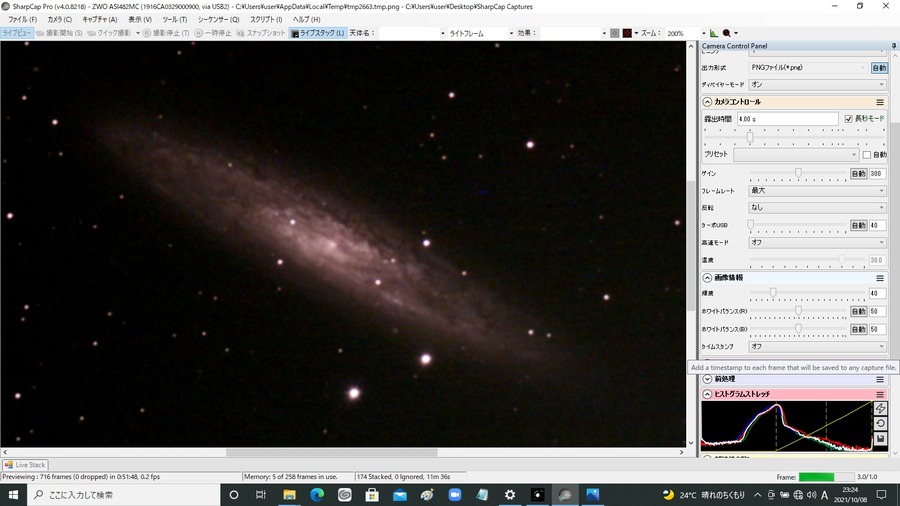Collapse the カメラコントロール section
This screenshot has height=506, width=900.
tap(707, 102)
